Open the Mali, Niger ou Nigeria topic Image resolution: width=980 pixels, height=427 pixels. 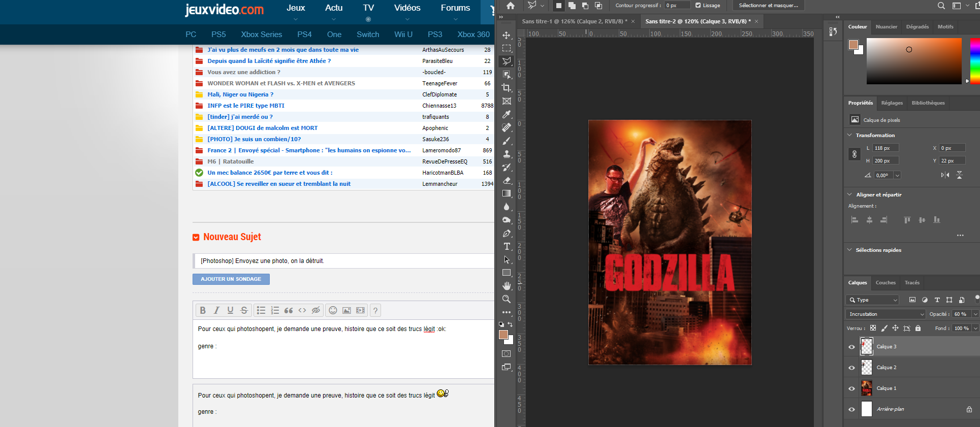[x=240, y=94]
